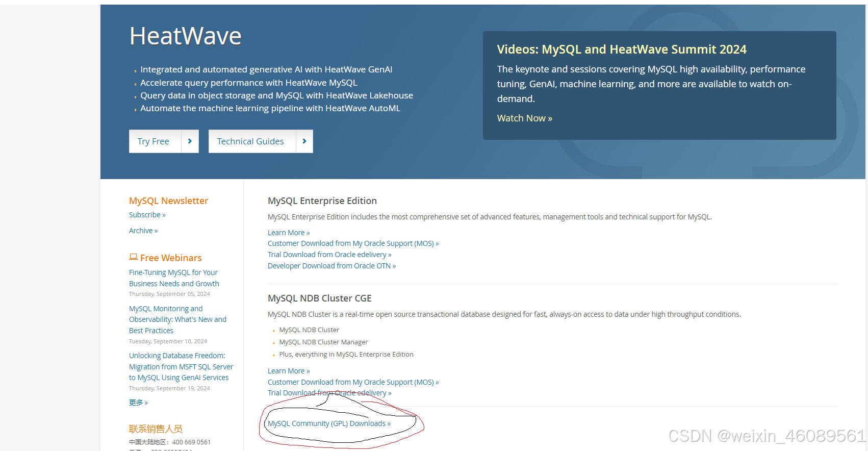This screenshot has height=451, width=868.
Task: Subscribe to the MySQL Newsletter
Action: point(147,215)
